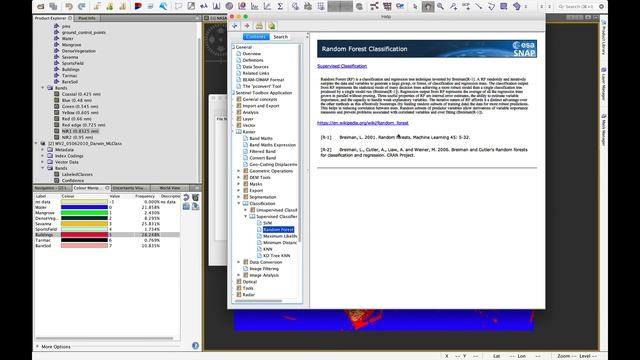Go forward in the Help window
Viewport: 640px width, 360px height.
coord(247,26)
